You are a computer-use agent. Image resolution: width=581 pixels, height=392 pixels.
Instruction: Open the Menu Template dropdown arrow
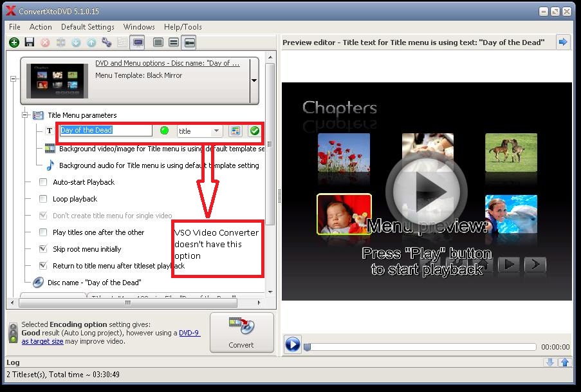(254, 80)
